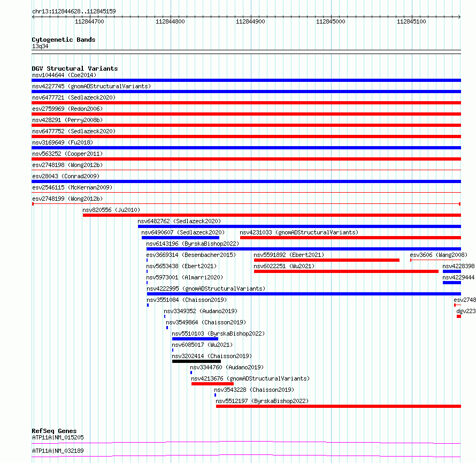Click the DGV Structural Variants track title
Viewport: 476px width, 463px height.
tap(75, 69)
